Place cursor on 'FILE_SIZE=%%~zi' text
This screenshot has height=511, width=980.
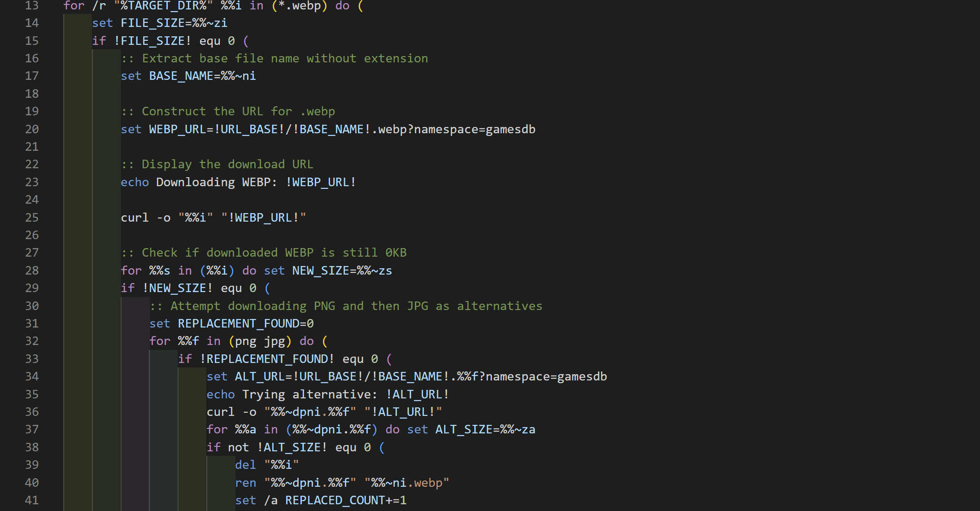click(x=174, y=23)
